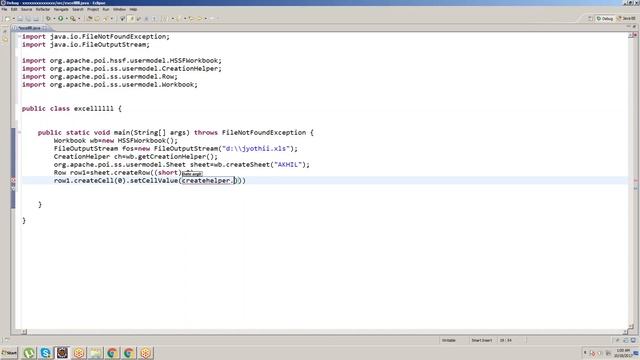This screenshot has width=640, height=360.
Task: Collapse the import statements fold marker
Action: (x=19, y=36)
